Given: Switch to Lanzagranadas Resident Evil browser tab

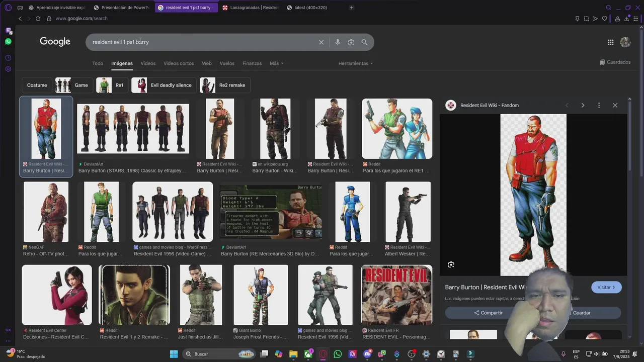Looking at the screenshot, I should [251, 8].
